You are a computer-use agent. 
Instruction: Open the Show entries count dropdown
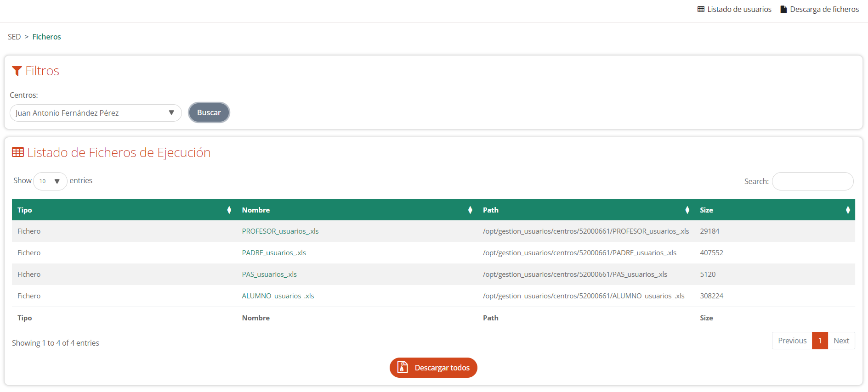click(50, 181)
